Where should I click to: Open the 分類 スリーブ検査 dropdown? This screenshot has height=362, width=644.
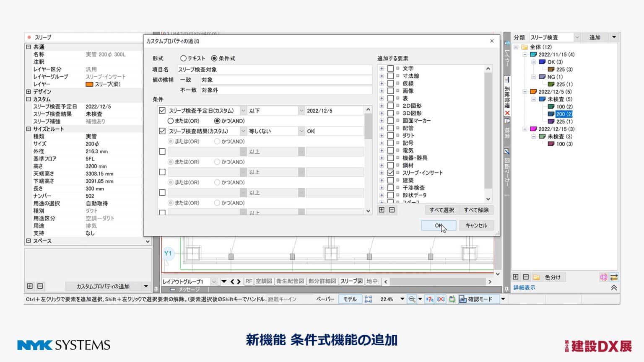coord(577,37)
